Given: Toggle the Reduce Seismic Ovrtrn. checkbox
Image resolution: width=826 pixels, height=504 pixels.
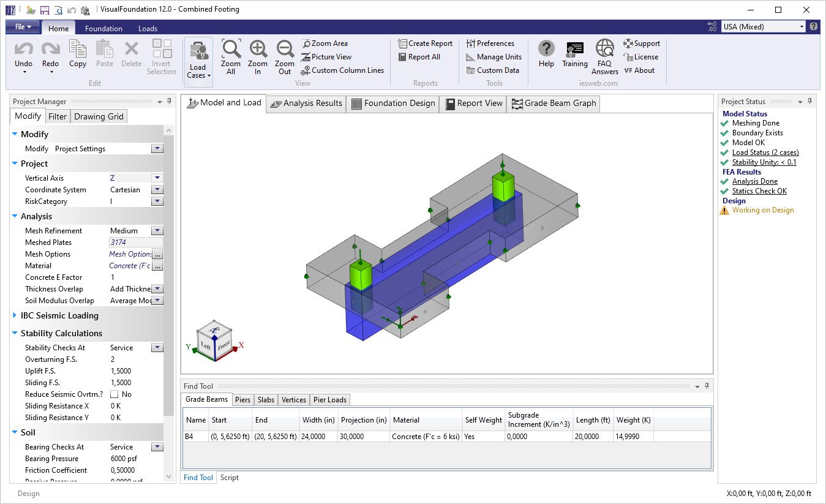Looking at the screenshot, I should (114, 394).
